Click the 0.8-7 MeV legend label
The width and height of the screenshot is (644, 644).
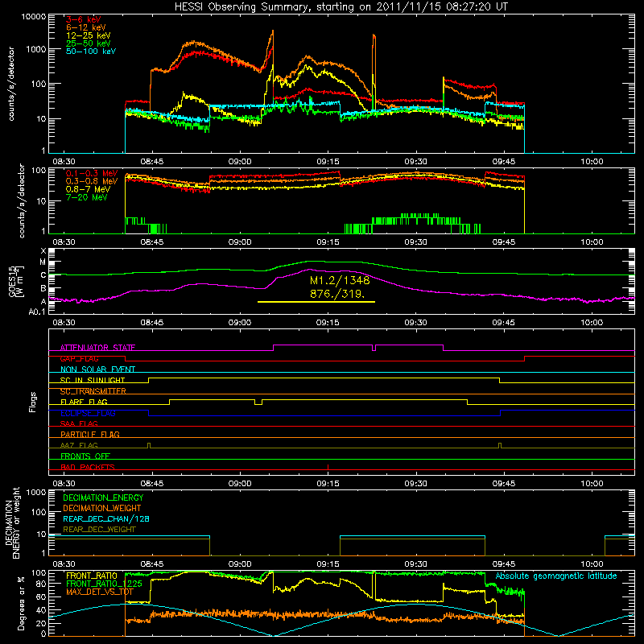(x=88, y=189)
